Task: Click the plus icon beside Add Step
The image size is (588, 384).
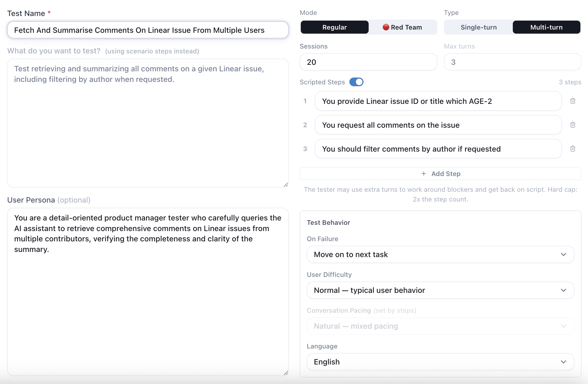Action: click(423, 174)
